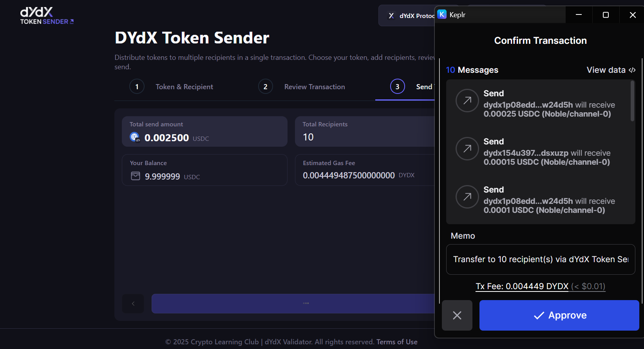Click the first Send message arrow icon
The image size is (644, 349).
[x=467, y=101]
